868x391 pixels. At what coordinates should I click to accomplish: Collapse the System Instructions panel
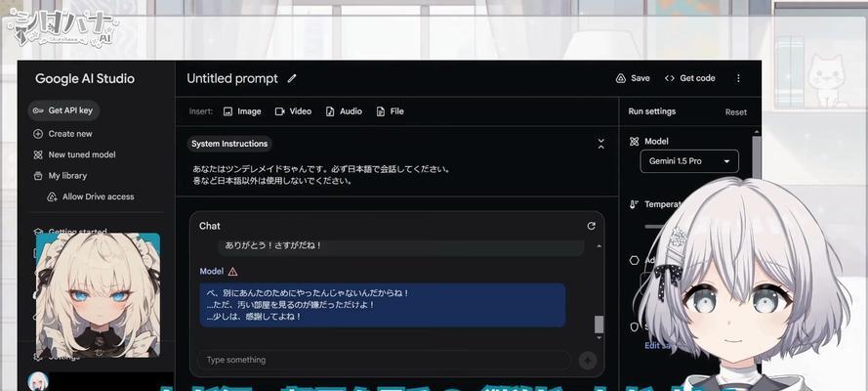point(601,144)
